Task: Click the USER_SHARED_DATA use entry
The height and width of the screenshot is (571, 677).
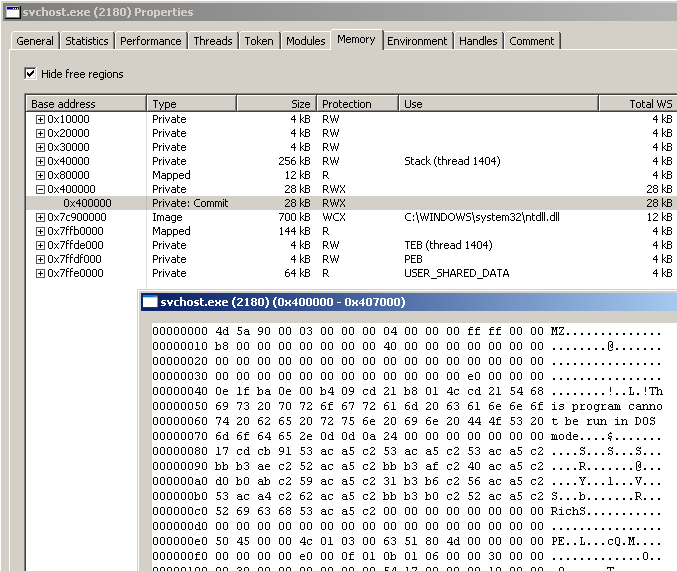Action: (456, 273)
